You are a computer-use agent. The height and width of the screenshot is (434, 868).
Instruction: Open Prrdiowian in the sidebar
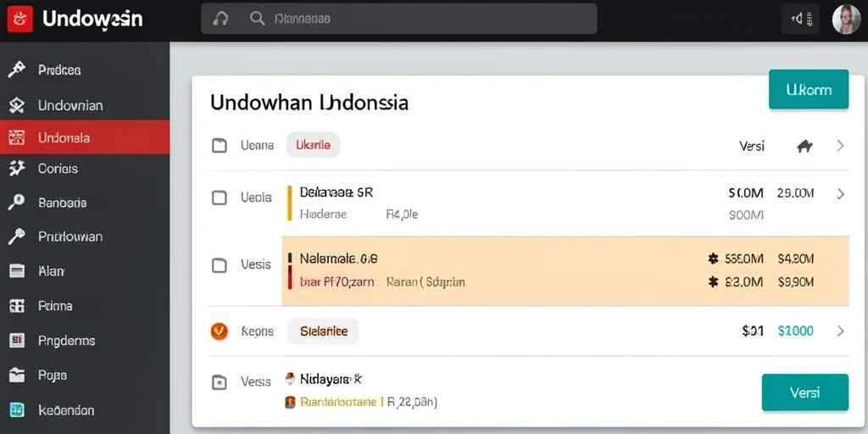click(x=85, y=237)
